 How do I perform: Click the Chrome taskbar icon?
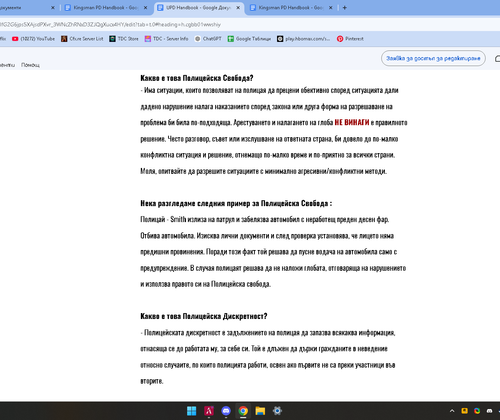pyautogui.click(x=243, y=411)
